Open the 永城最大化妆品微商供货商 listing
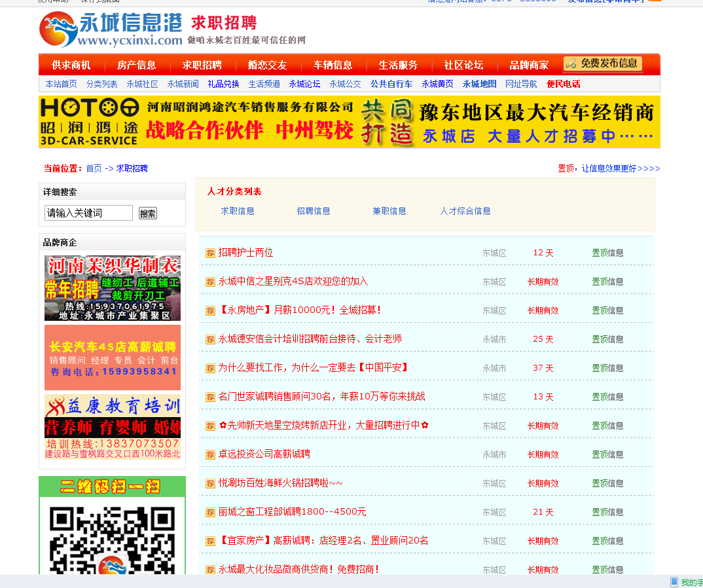 [x=300, y=569]
